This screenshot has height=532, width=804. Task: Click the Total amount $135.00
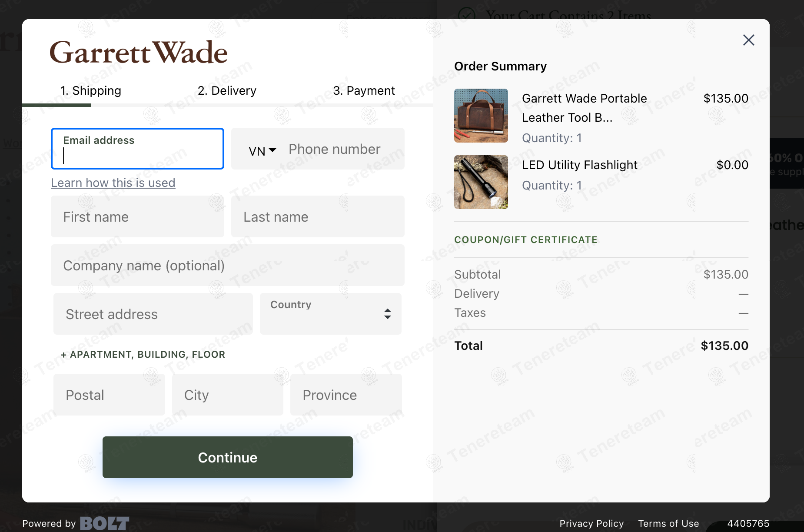(724, 346)
